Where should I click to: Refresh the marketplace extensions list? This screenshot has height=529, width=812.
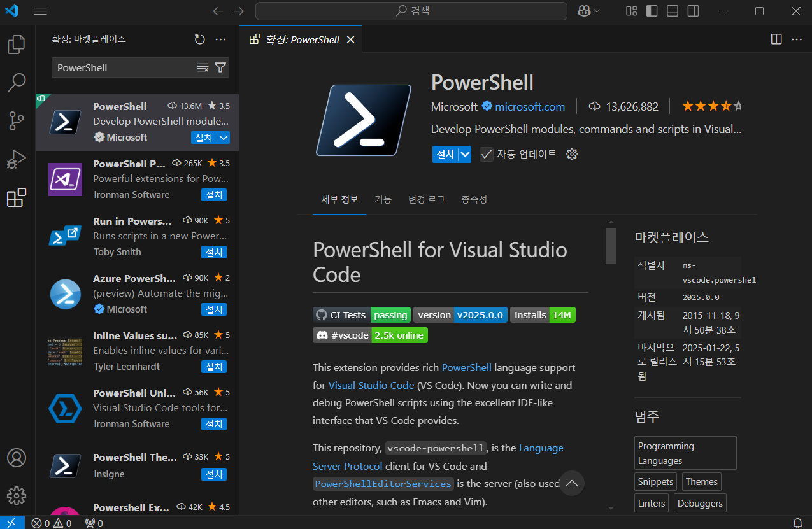200,39
